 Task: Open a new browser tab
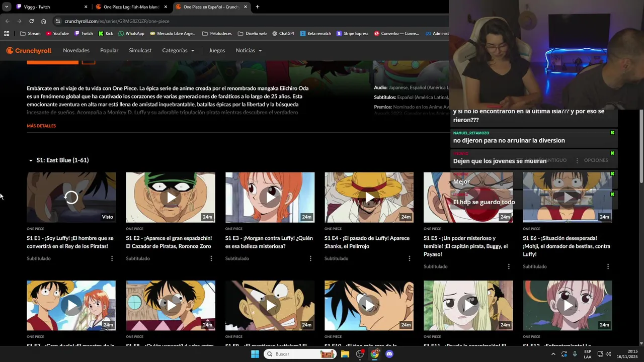[258, 7]
